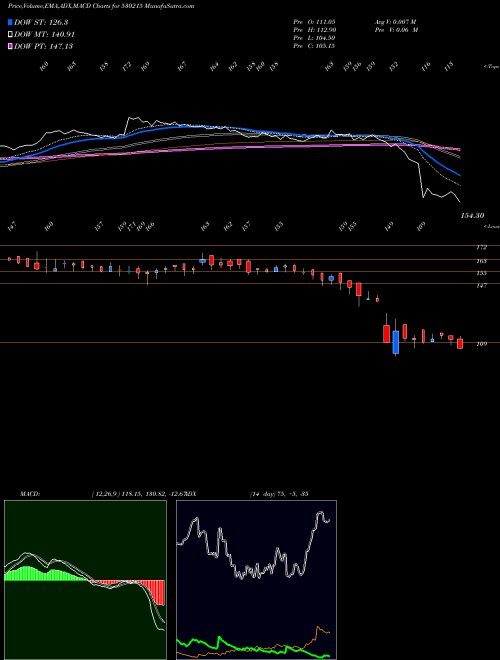500x660 pixels.
Task: Click the magenta DOW PT legend swatch
Action: click(10, 46)
